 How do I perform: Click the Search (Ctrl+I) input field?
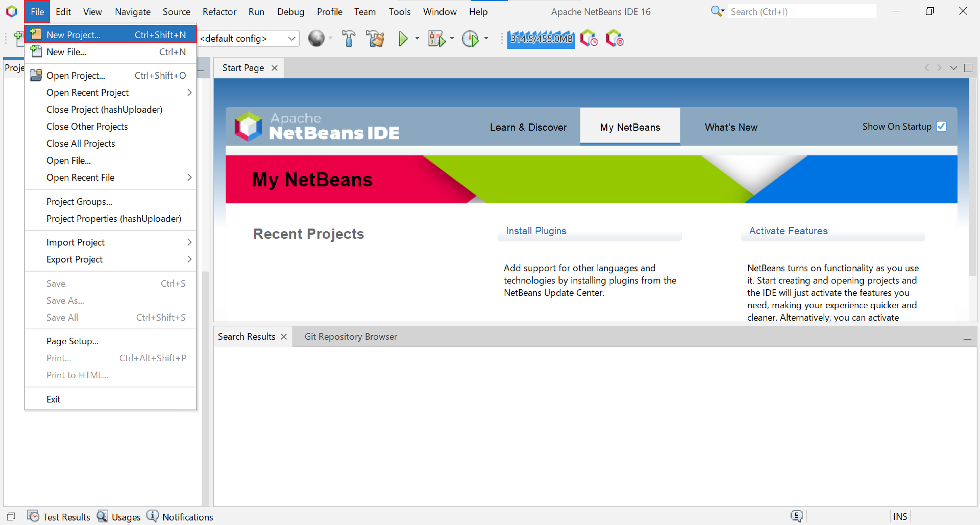pyautogui.click(x=801, y=12)
